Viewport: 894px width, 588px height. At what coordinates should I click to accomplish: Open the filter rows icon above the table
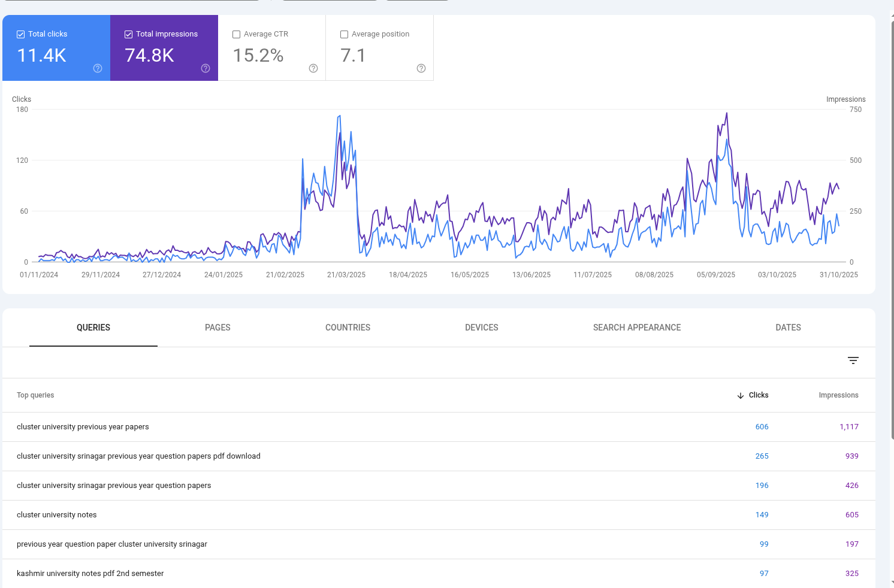click(853, 360)
